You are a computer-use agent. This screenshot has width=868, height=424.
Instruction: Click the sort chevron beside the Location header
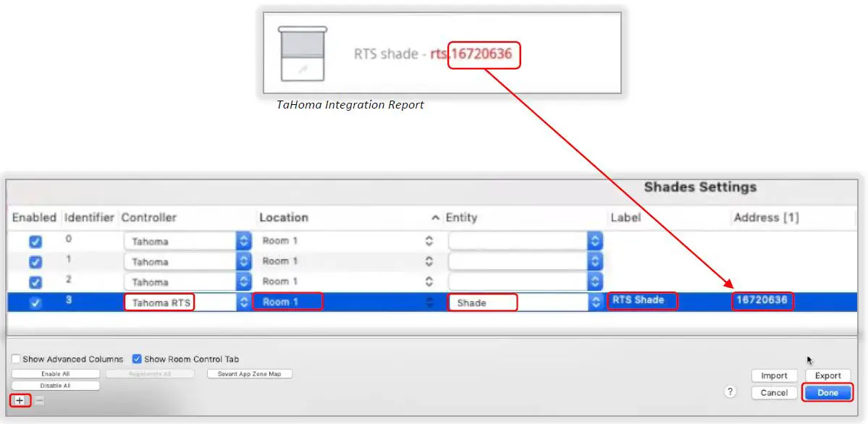pos(435,217)
